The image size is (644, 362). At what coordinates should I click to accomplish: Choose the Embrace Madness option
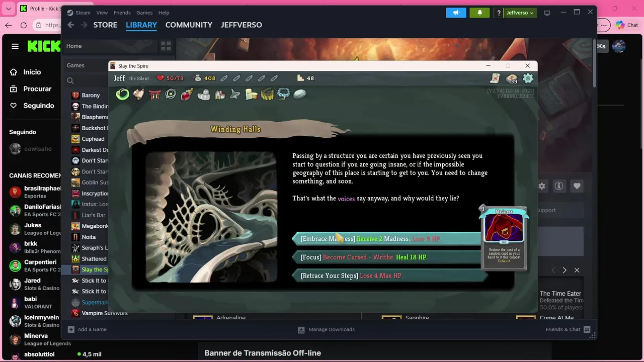[x=386, y=239]
